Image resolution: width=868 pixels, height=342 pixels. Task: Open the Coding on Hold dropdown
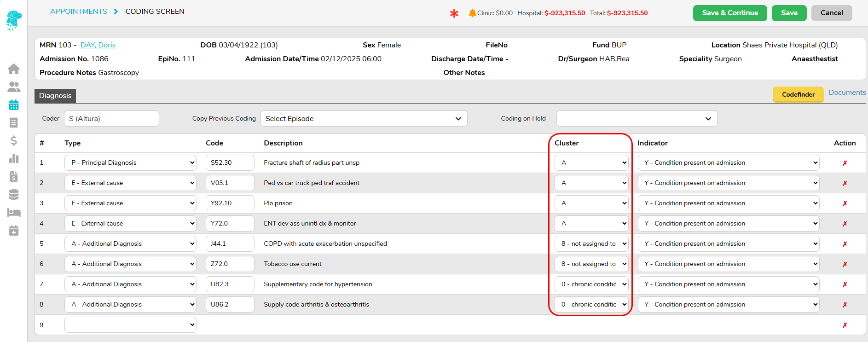pyautogui.click(x=636, y=119)
